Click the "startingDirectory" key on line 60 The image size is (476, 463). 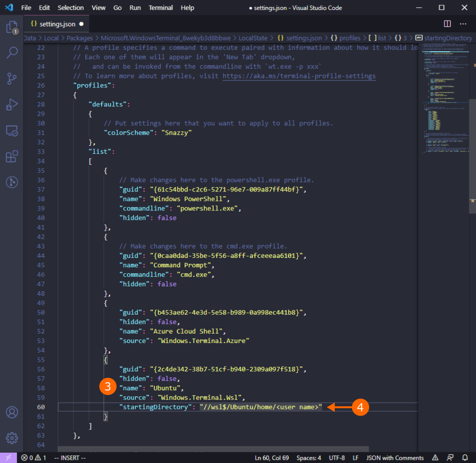coord(155,407)
